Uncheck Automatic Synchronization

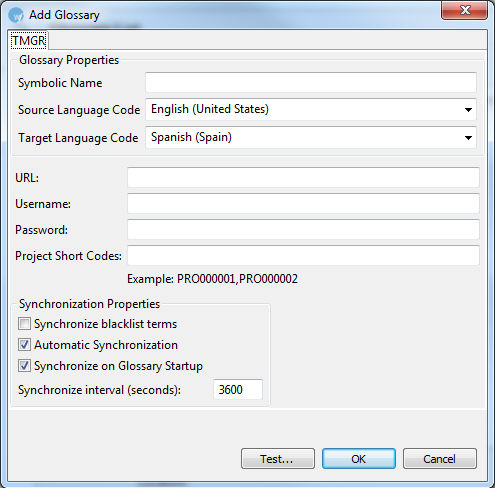(x=24, y=345)
